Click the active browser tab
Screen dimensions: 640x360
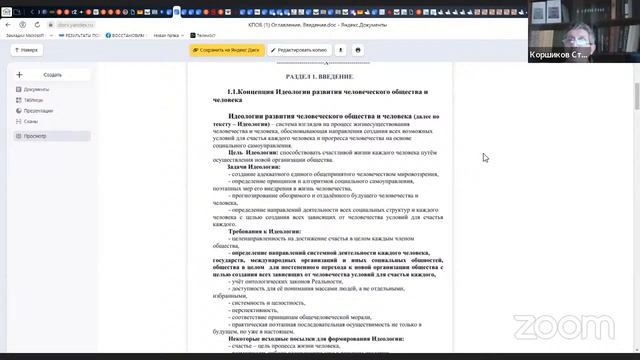[177, 12]
